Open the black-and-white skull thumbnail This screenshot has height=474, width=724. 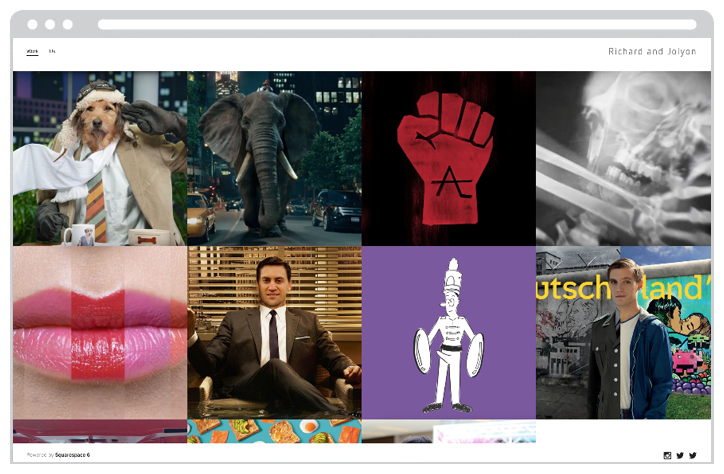point(623,158)
